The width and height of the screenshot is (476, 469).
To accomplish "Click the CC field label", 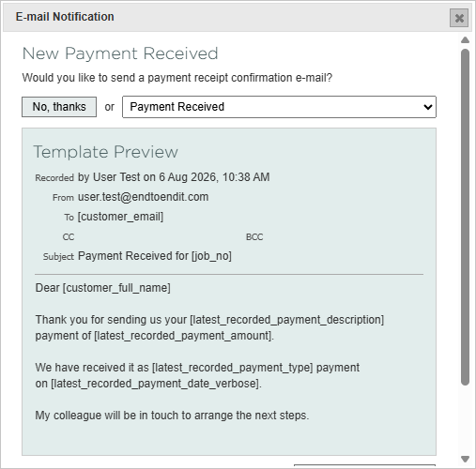I will click(x=69, y=237).
